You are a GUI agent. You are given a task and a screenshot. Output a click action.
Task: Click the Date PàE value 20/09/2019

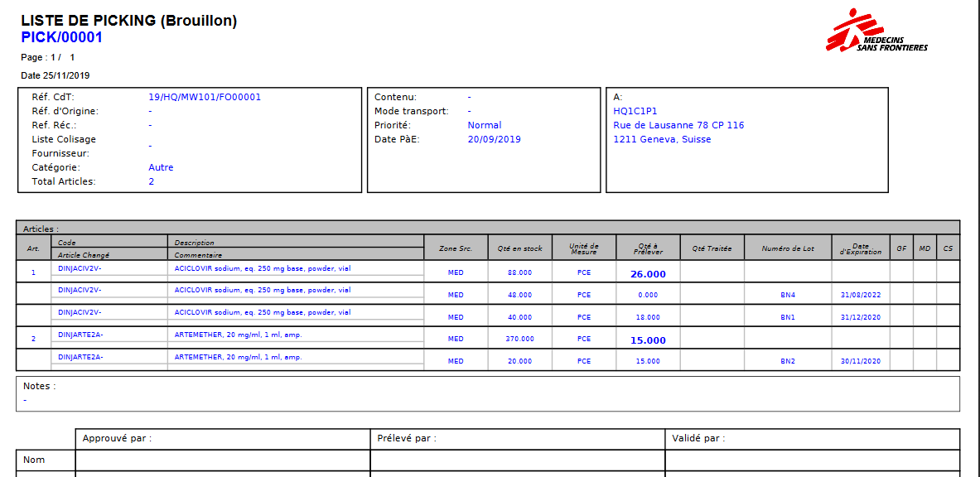point(494,139)
